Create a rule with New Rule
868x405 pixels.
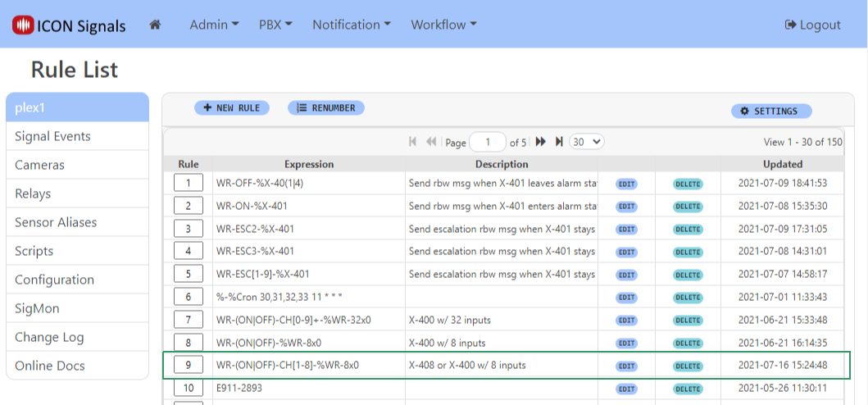coord(232,108)
